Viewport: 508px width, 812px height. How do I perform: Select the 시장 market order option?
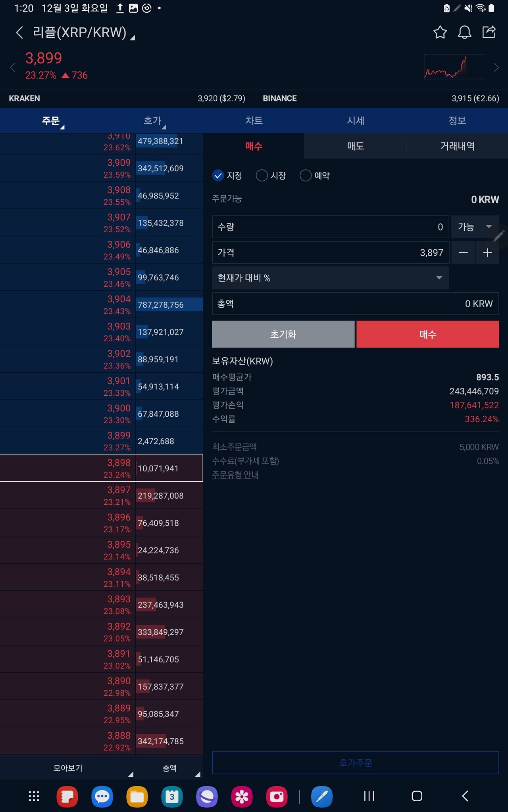click(271, 175)
